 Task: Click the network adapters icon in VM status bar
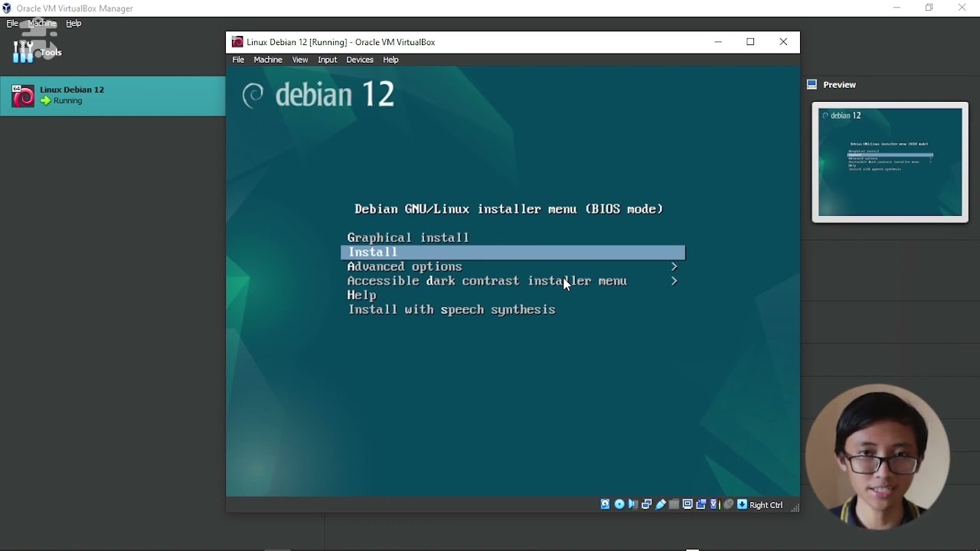[646, 504]
